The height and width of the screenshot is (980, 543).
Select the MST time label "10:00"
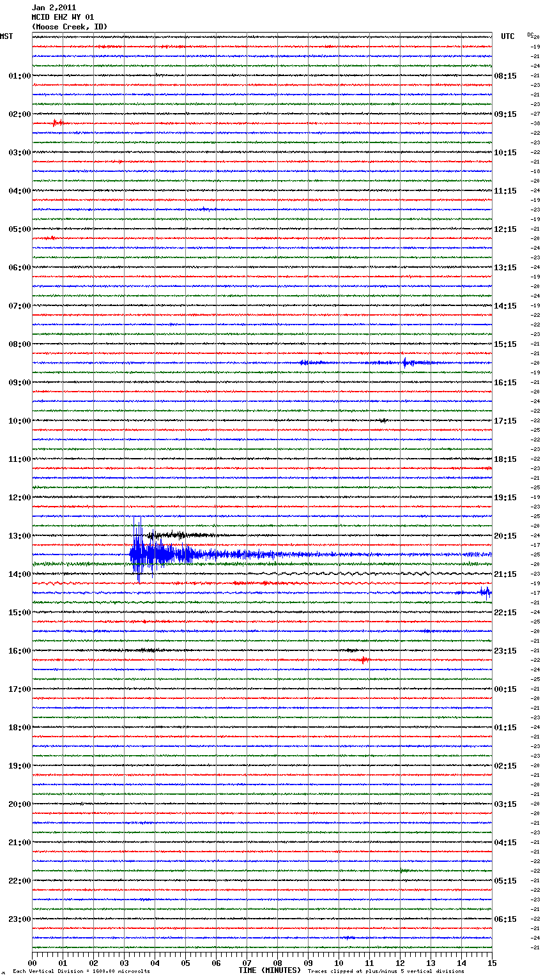click(19, 421)
